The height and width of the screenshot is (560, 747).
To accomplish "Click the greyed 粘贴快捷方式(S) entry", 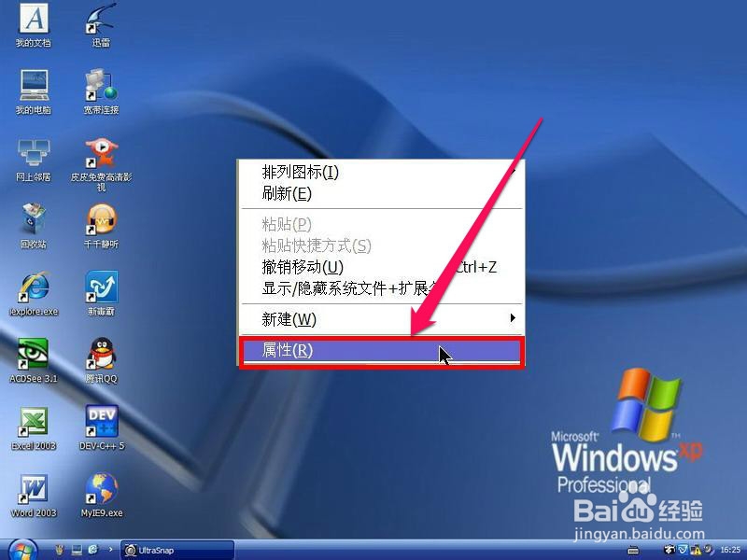I will (381, 245).
